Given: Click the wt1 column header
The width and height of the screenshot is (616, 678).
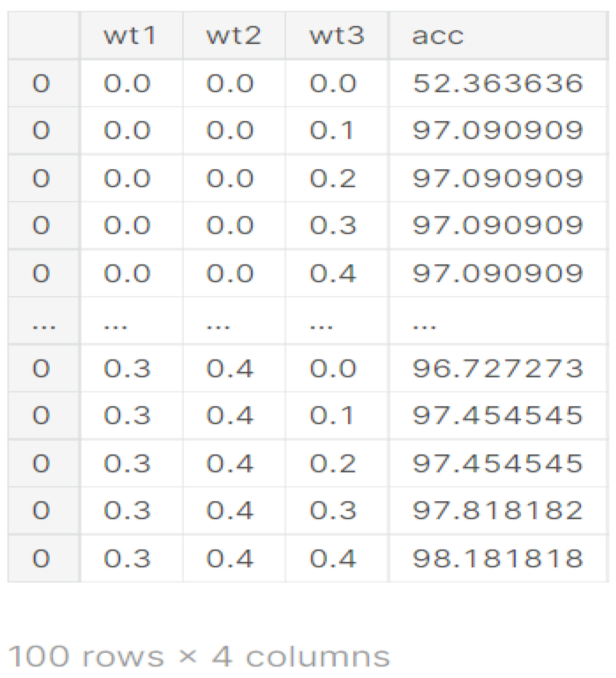Looking at the screenshot, I should pyautogui.click(x=130, y=35).
